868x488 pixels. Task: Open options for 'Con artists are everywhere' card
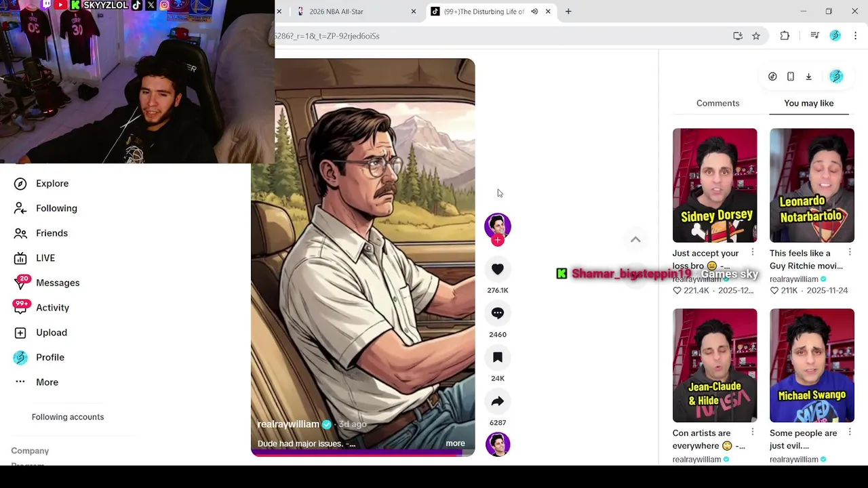(x=753, y=432)
